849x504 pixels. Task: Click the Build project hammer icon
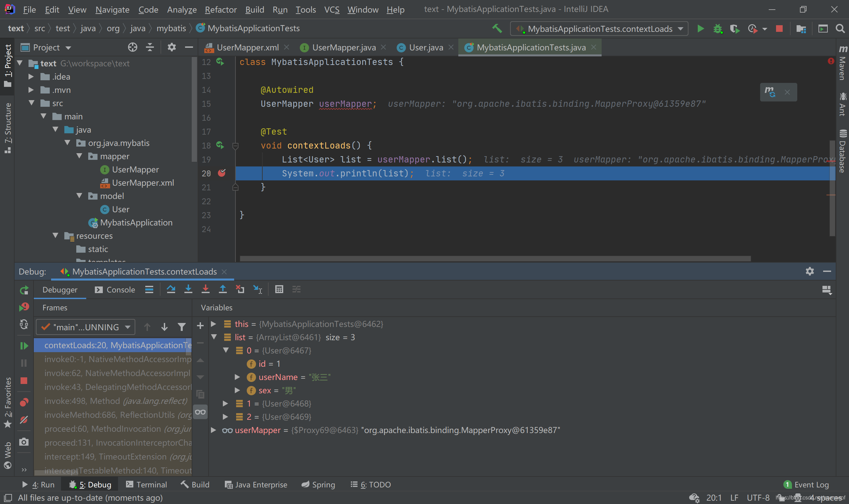coord(497,29)
